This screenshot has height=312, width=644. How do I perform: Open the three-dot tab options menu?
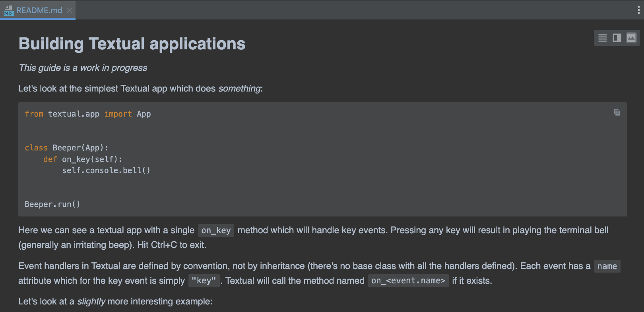pyautogui.click(x=638, y=10)
